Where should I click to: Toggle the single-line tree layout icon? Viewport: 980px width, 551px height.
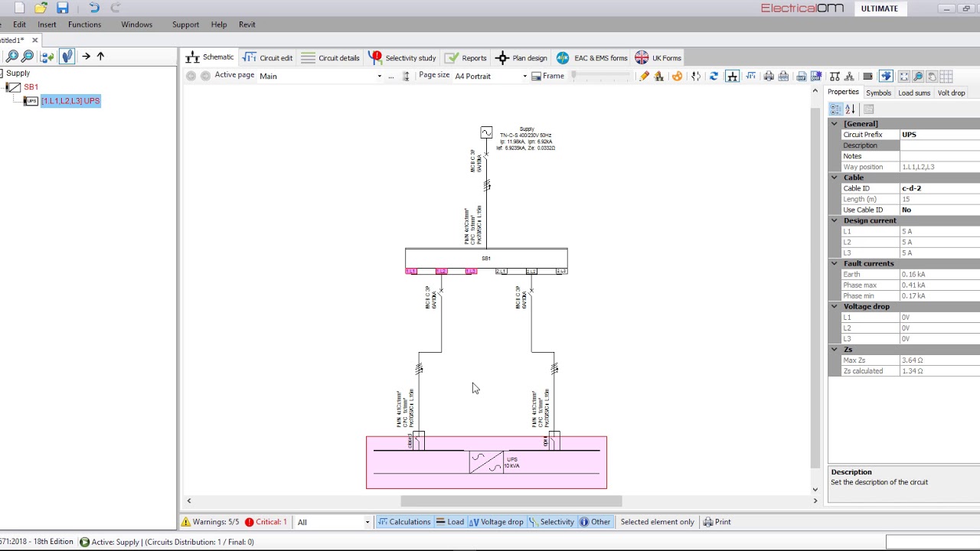(x=732, y=76)
